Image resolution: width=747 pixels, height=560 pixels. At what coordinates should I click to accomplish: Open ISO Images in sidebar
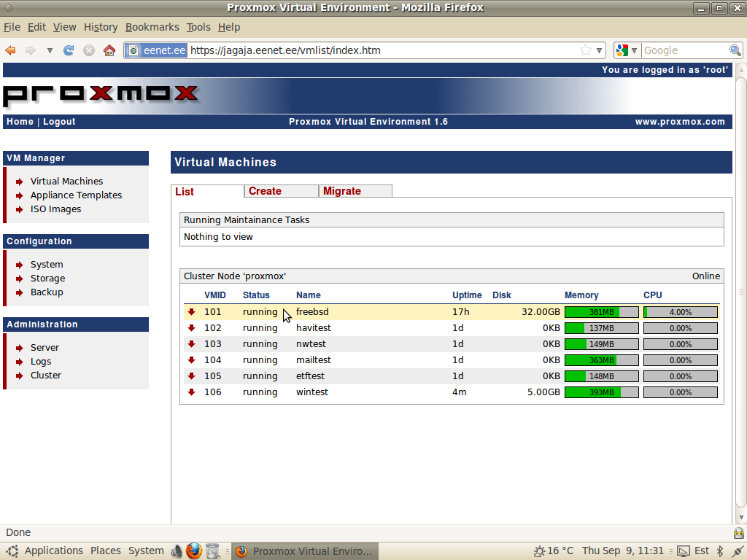55,209
